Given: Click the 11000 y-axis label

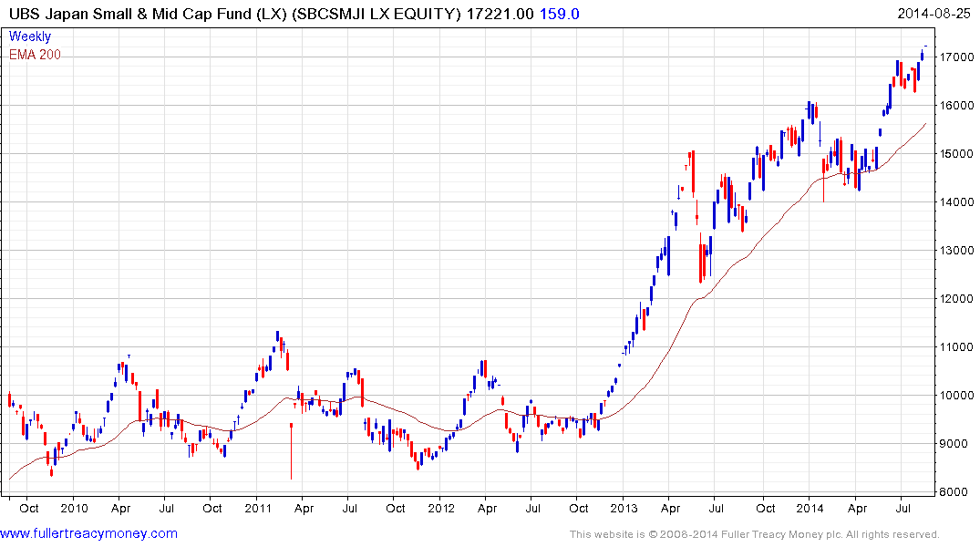Looking at the screenshot, I should [x=957, y=347].
